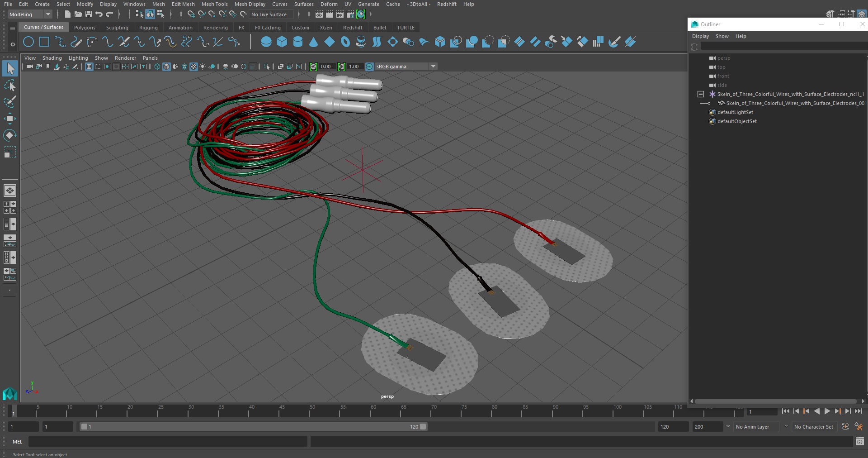The image size is (868, 458).
Task: Collapse Skein_of_Three_Colorful_Wires group in Outliner
Action: (x=701, y=94)
